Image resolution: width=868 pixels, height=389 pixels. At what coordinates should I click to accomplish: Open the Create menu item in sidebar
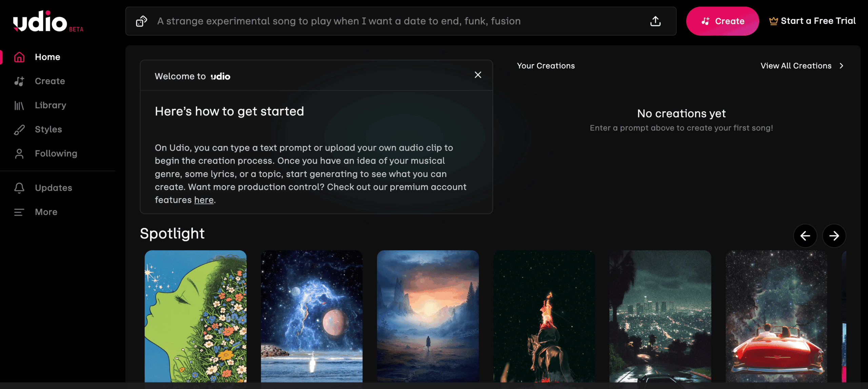point(50,81)
